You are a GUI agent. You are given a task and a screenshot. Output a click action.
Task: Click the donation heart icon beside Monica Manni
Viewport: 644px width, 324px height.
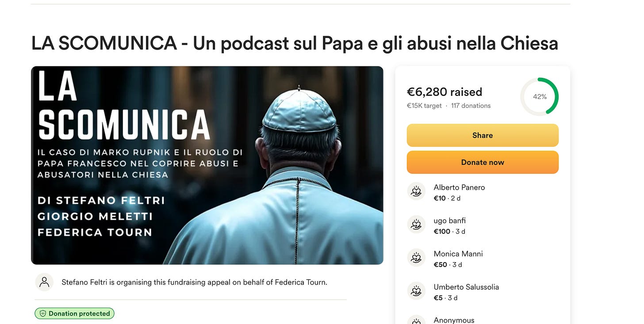(416, 258)
